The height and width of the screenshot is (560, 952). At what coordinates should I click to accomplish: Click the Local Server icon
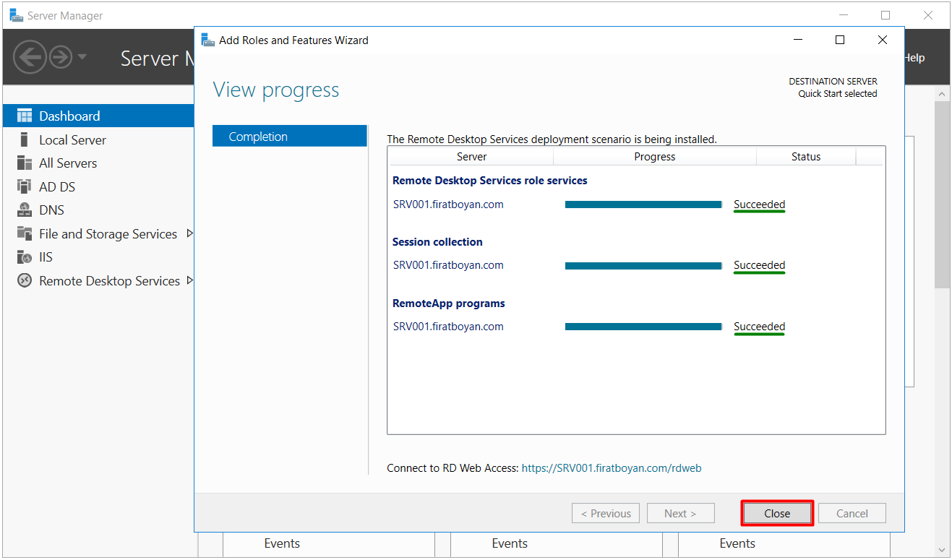[x=25, y=139]
